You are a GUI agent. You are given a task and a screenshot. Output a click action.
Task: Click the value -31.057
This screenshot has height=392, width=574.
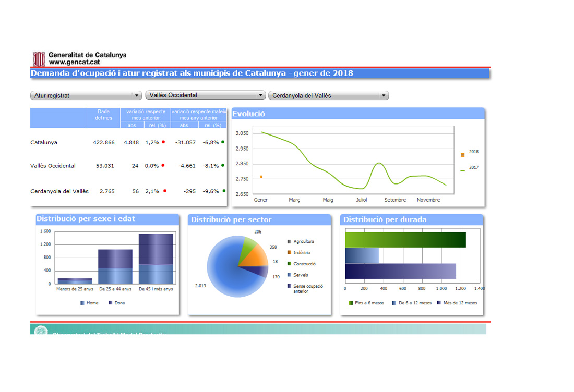click(x=185, y=142)
